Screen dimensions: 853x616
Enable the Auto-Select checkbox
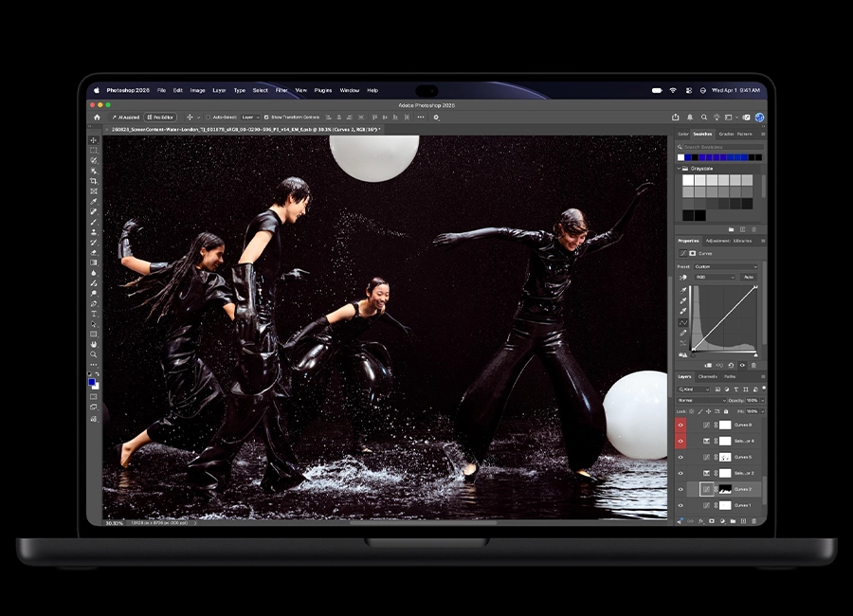click(208, 117)
